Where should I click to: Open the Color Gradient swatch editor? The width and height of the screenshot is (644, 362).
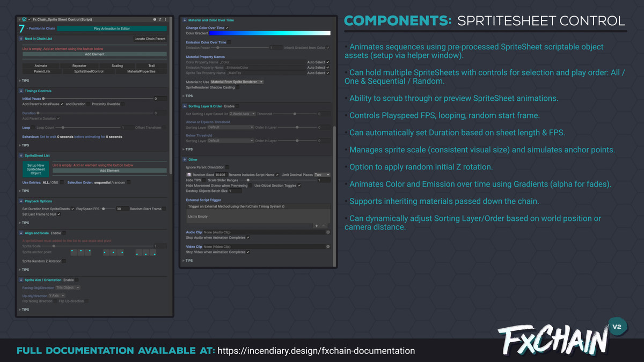coord(270,33)
